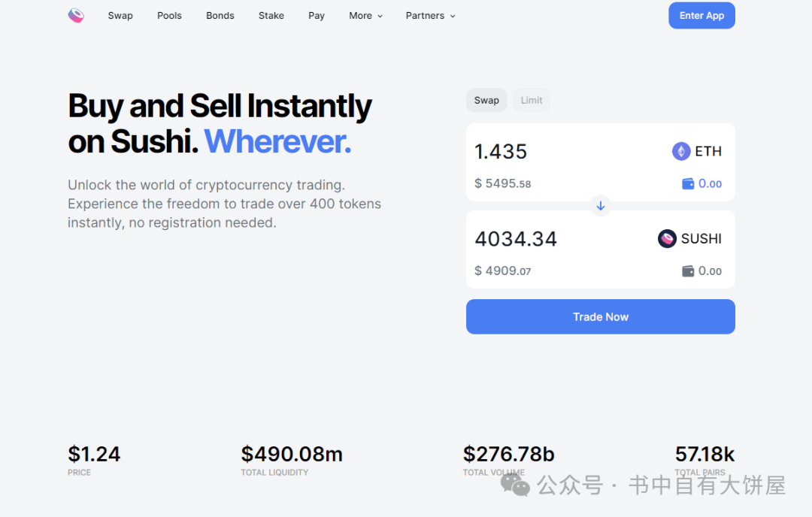Click the $276.78b total volume figure
The width and height of the screenshot is (812, 517).
(508, 455)
